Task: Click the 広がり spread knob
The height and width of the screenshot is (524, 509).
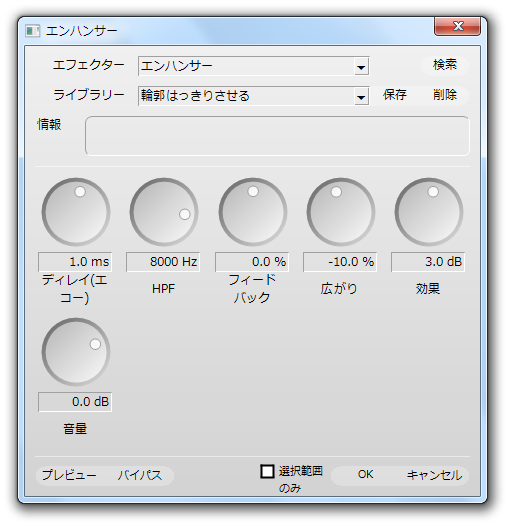Action: click(341, 212)
